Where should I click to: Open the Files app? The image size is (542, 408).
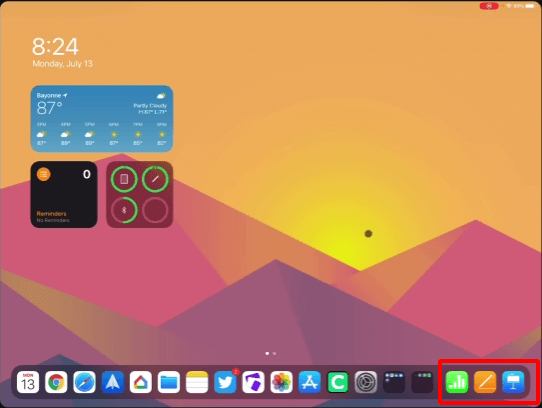point(169,382)
